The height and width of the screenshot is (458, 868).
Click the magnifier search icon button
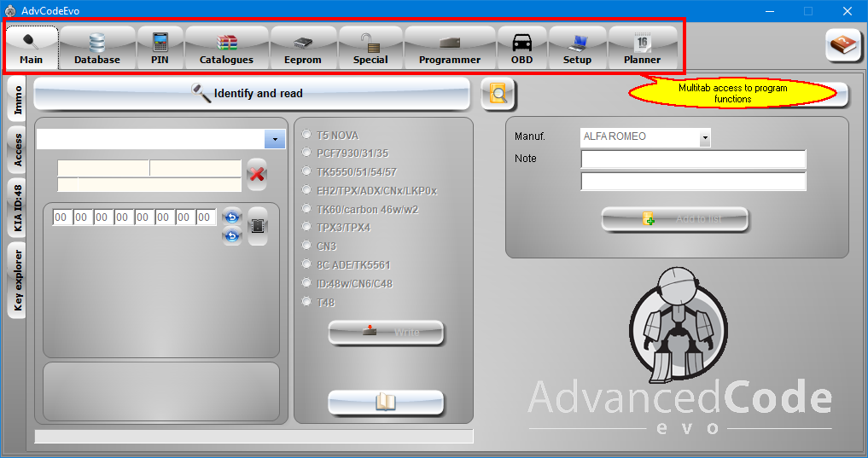[498, 94]
